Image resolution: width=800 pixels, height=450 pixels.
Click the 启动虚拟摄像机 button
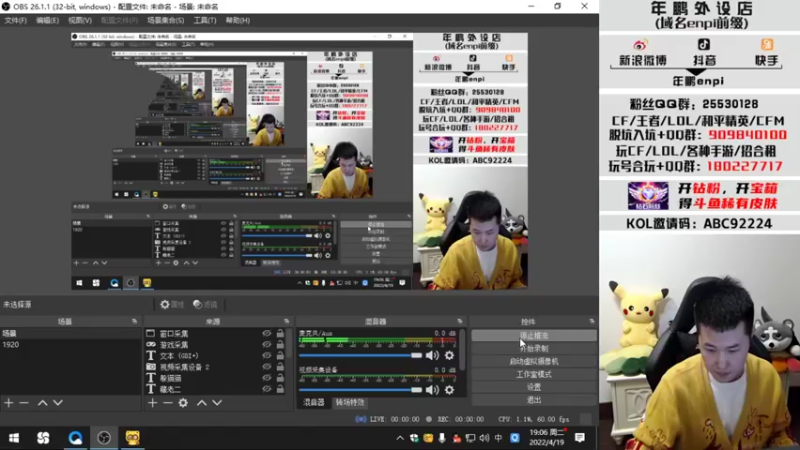click(534, 361)
